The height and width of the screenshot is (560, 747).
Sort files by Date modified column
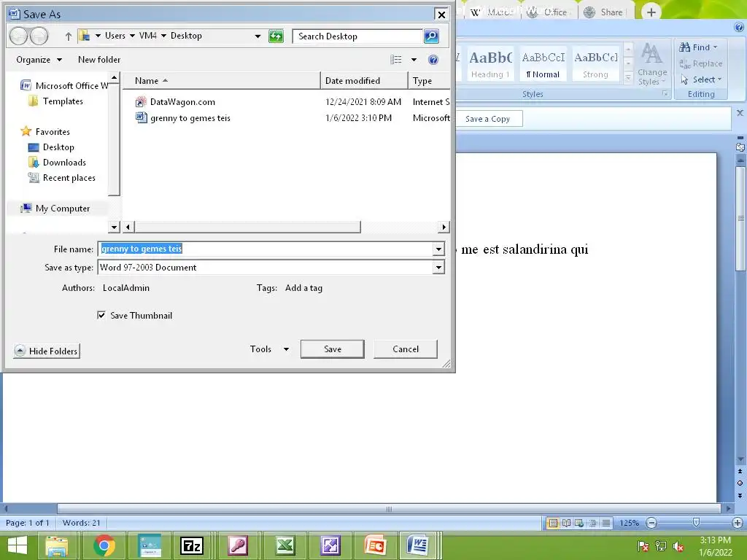tap(364, 81)
